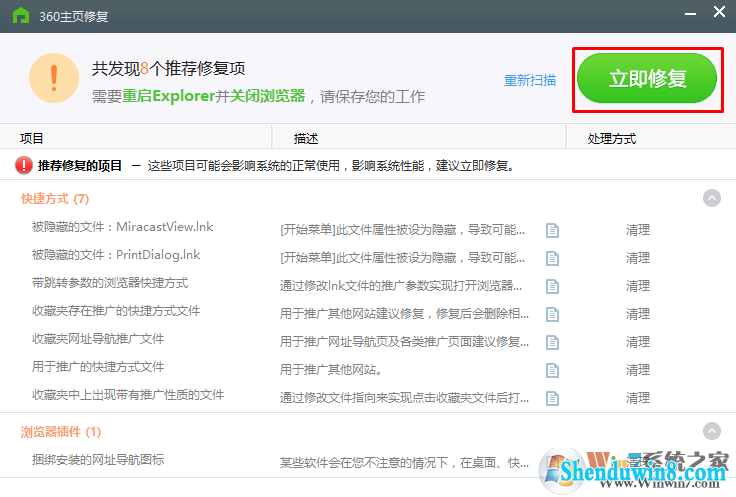Click description starting 通过修改文件指向来实现
Image resolution: width=736 pixels, height=497 pixels.
pyautogui.click(x=404, y=398)
